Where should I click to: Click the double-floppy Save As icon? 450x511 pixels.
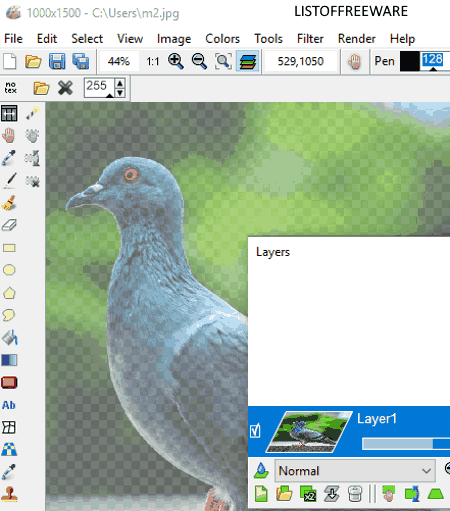[81, 61]
